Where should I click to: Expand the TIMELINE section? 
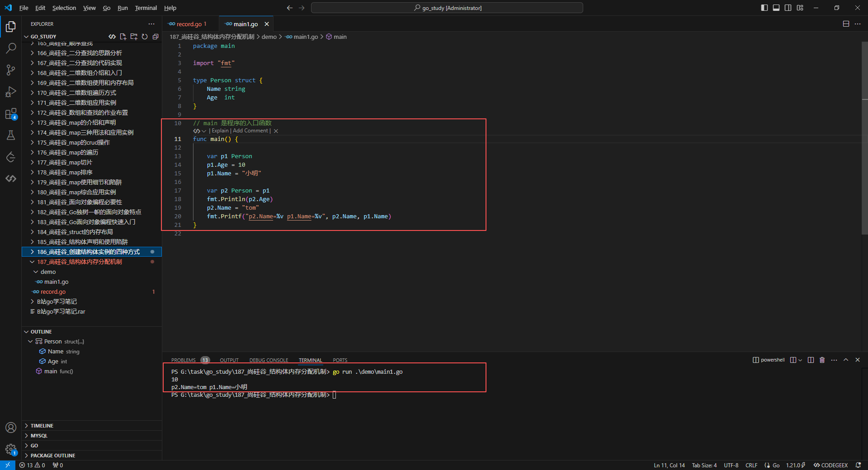coord(92,426)
